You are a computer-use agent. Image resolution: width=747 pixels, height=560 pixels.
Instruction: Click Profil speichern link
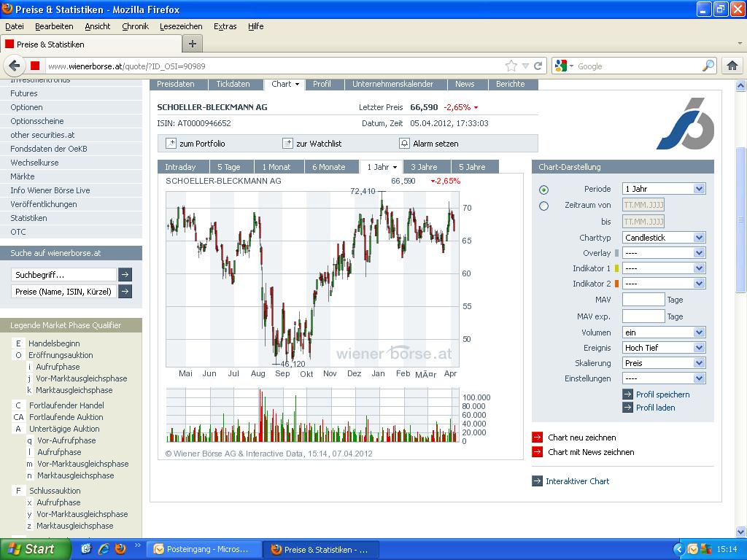(x=662, y=394)
